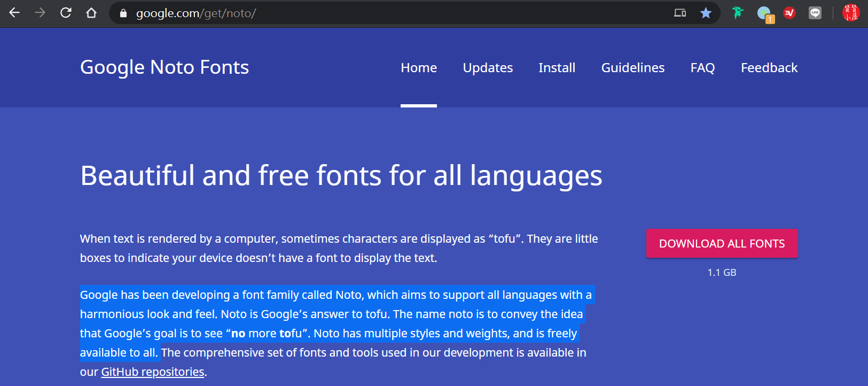
Task: Follow the GitHub repositories link
Action: pos(153,372)
